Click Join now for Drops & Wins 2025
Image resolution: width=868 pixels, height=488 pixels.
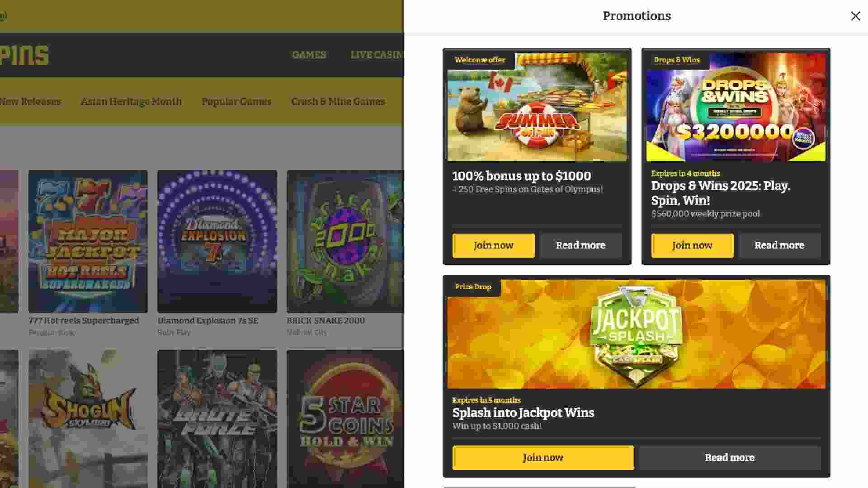point(692,245)
